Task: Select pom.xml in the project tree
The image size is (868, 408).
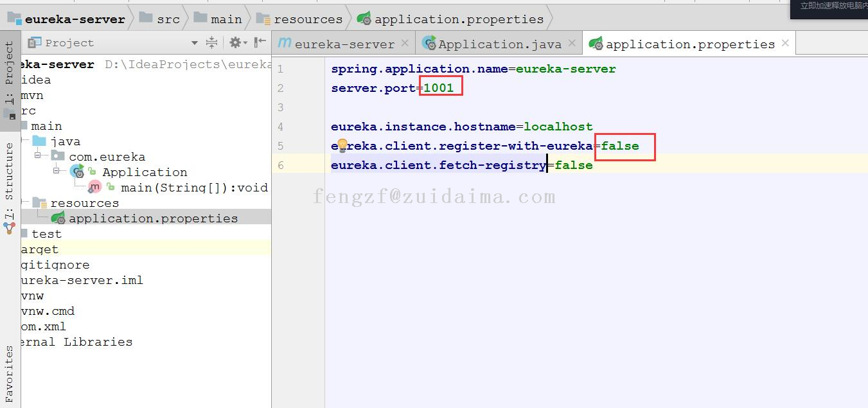Action: point(44,326)
